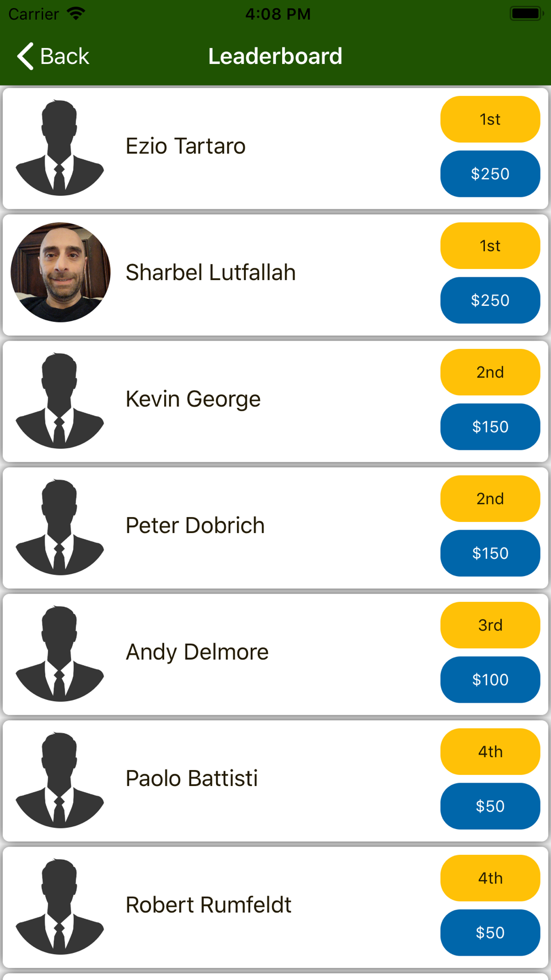The height and width of the screenshot is (980, 551).
Task: Open the Kevin George name entry
Action: (x=193, y=399)
